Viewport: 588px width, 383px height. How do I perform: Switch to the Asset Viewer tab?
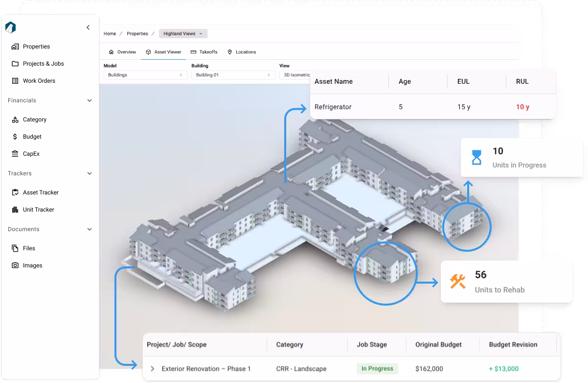[163, 52]
